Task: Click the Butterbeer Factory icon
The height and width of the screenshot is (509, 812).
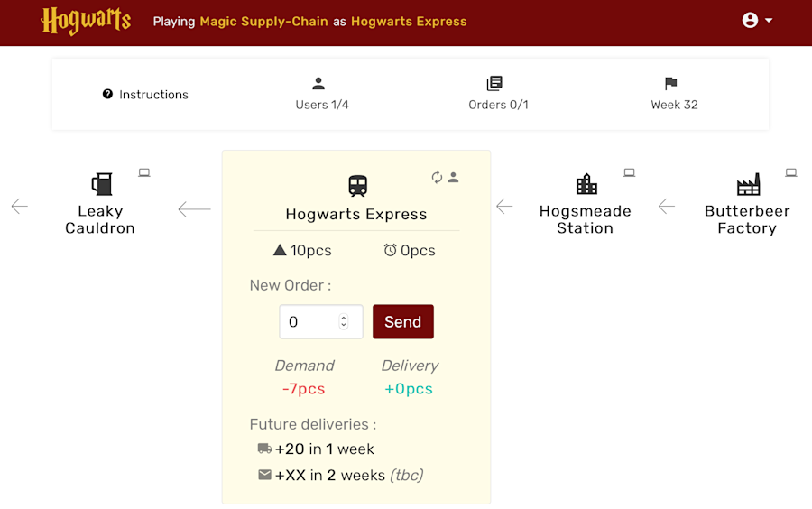Action: [748, 184]
